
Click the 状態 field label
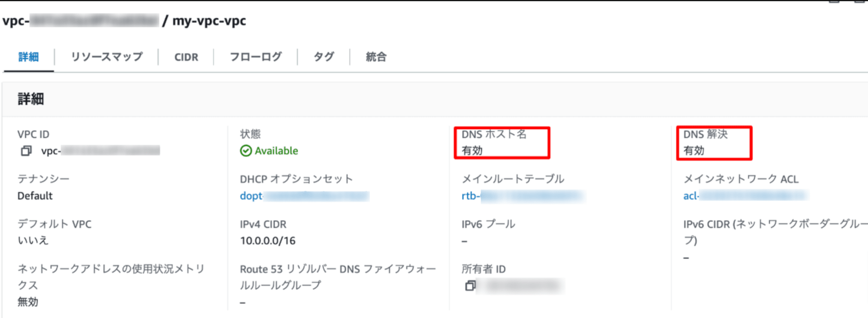pyautogui.click(x=250, y=134)
